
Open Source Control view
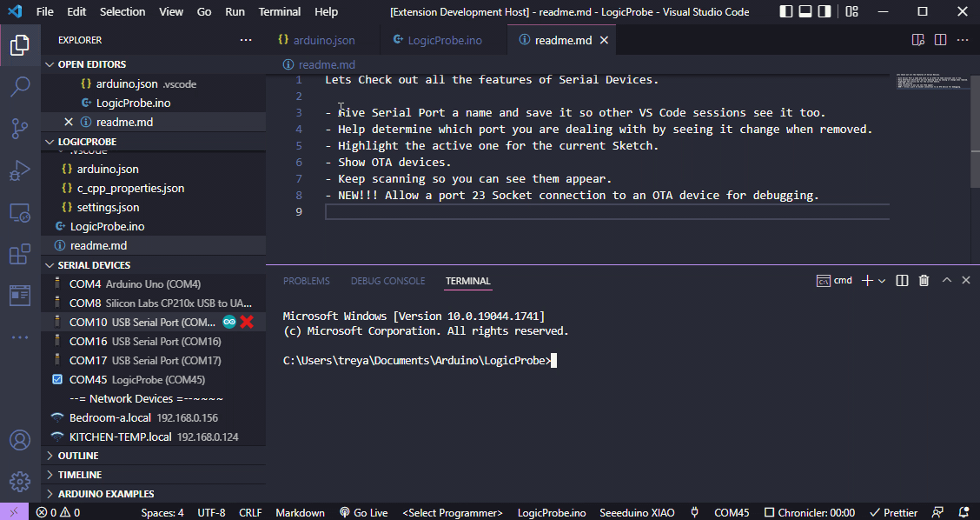20,129
